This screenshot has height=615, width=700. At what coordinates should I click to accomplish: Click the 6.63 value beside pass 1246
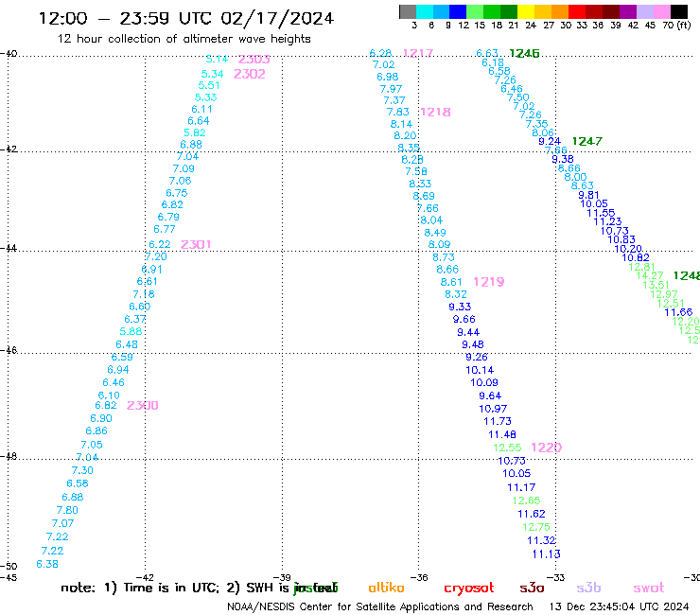[x=487, y=53]
